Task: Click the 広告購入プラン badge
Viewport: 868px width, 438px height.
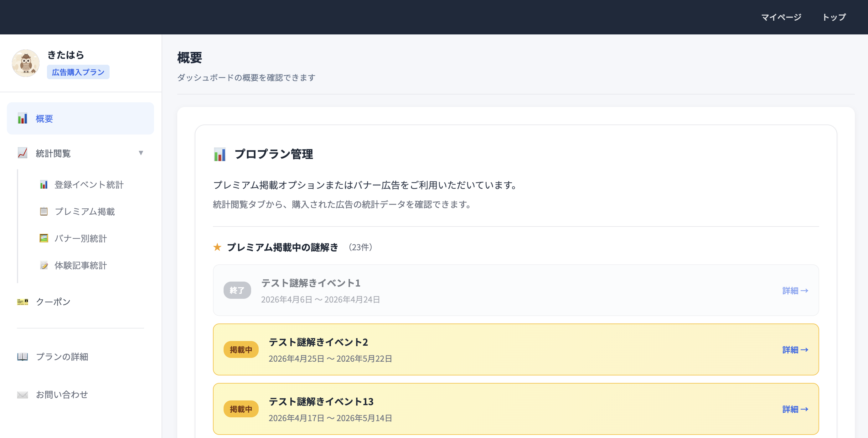Action: pyautogui.click(x=78, y=72)
